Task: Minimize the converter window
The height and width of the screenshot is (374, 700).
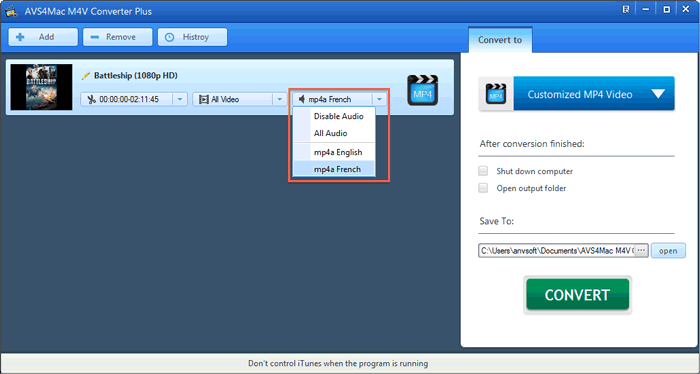Action: [x=646, y=9]
